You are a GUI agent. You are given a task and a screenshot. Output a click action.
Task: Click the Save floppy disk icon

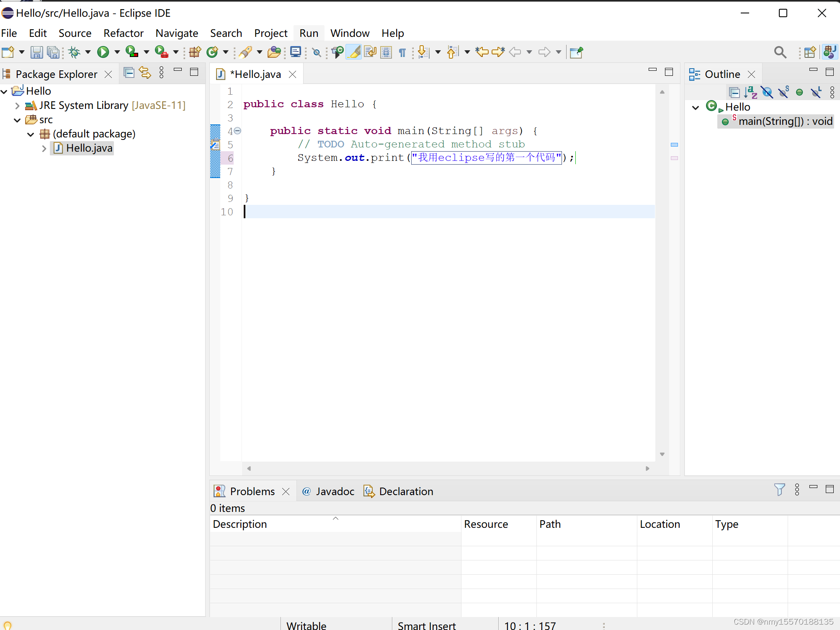click(36, 52)
